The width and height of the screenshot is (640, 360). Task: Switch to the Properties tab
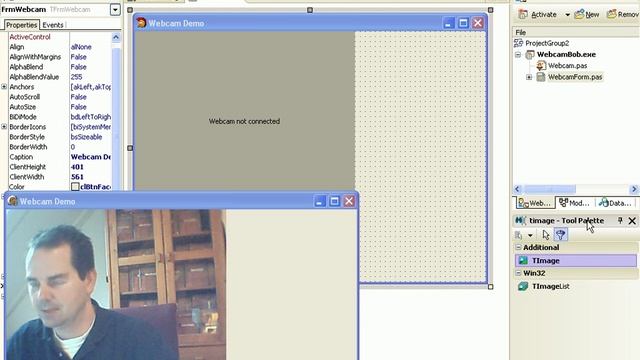pos(22,25)
